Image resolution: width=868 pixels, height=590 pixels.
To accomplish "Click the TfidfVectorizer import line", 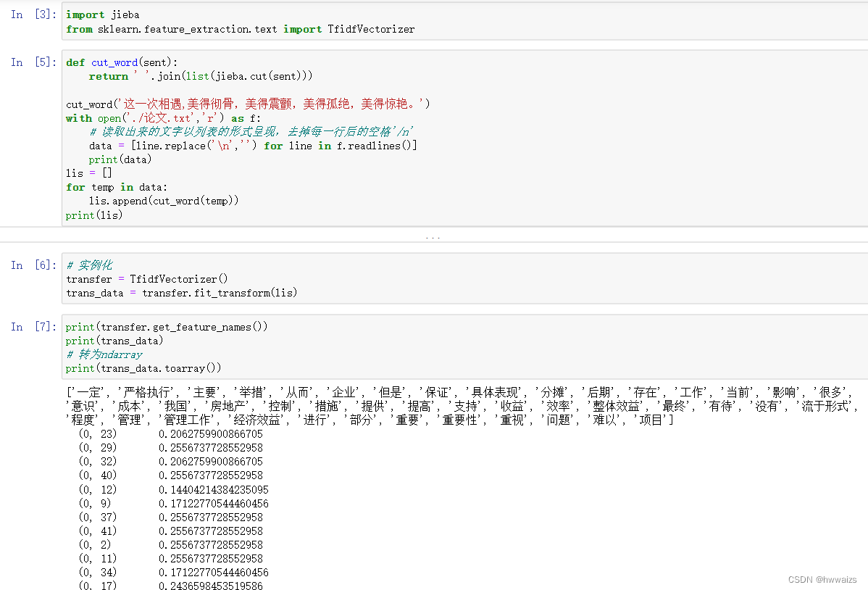I will 241,29.
